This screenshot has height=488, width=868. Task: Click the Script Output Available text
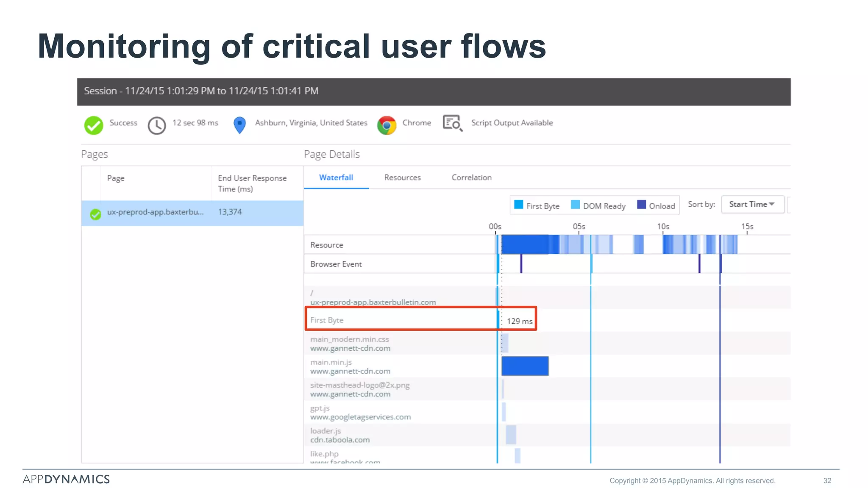click(512, 123)
